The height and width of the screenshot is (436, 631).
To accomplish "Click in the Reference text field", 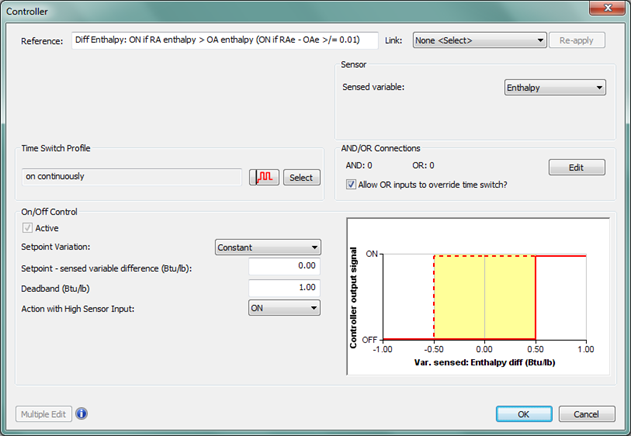I will pyautogui.click(x=224, y=41).
